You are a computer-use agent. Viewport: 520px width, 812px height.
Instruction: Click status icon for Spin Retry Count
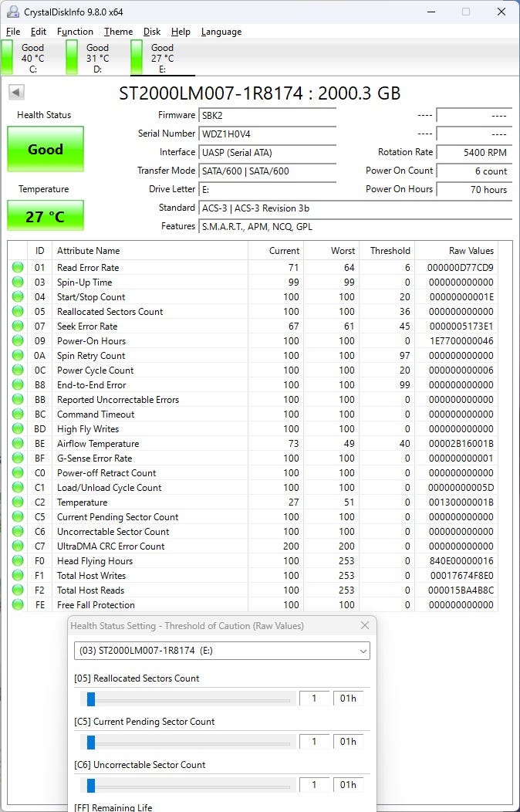(18, 355)
